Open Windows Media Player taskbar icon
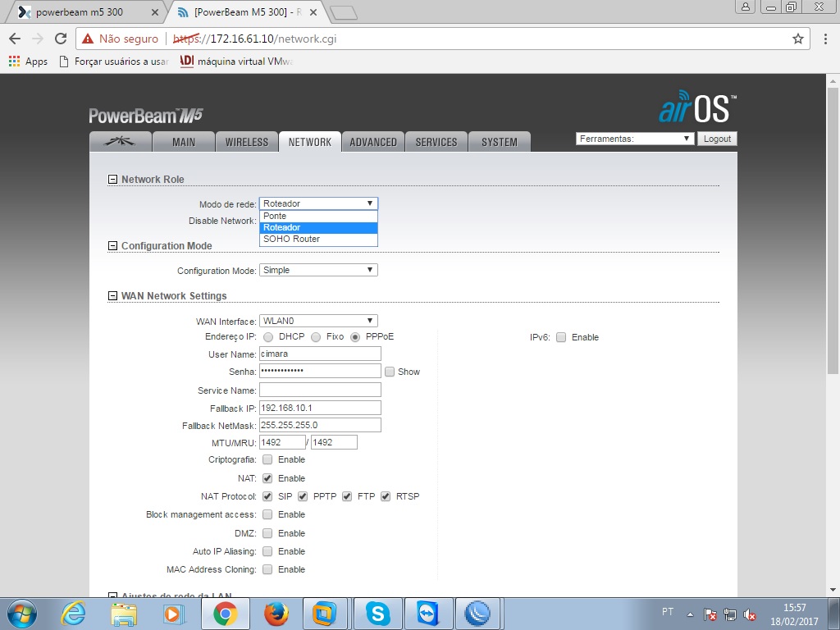The height and width of the screenshot is (630, 840). (174, 614)
